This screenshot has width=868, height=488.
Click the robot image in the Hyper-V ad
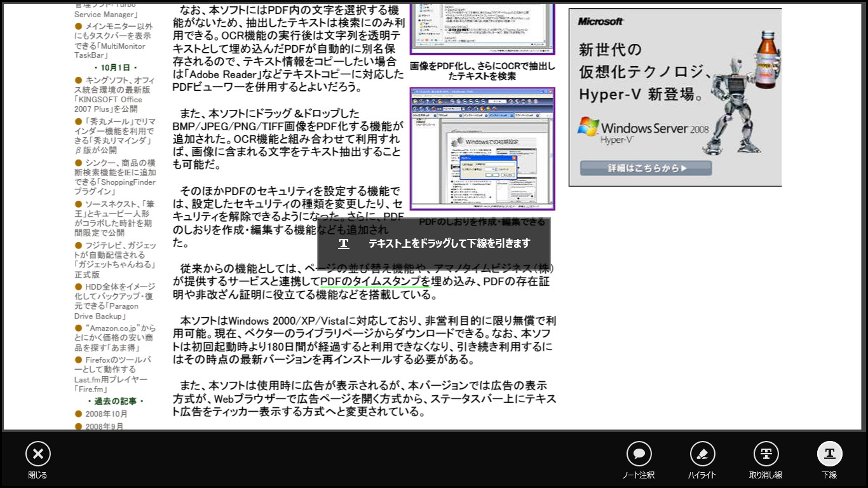pos(740,92)
